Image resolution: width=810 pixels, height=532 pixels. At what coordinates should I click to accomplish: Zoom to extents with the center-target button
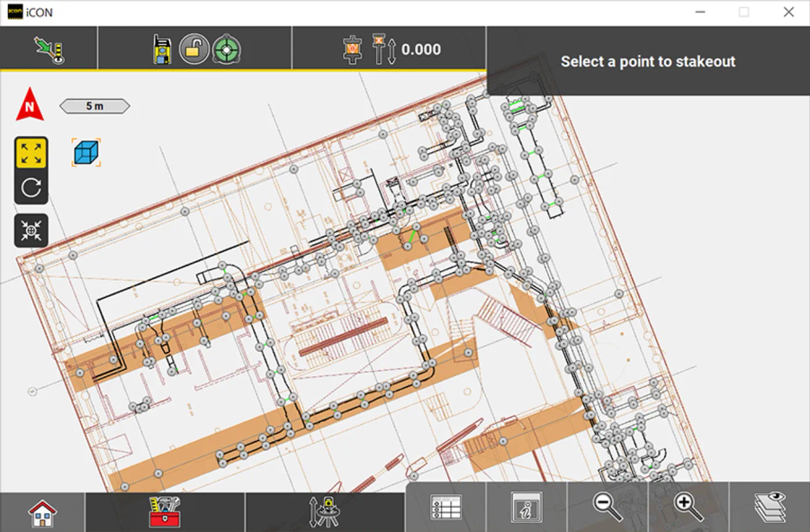pyautogui.click(x=31, y=230)
